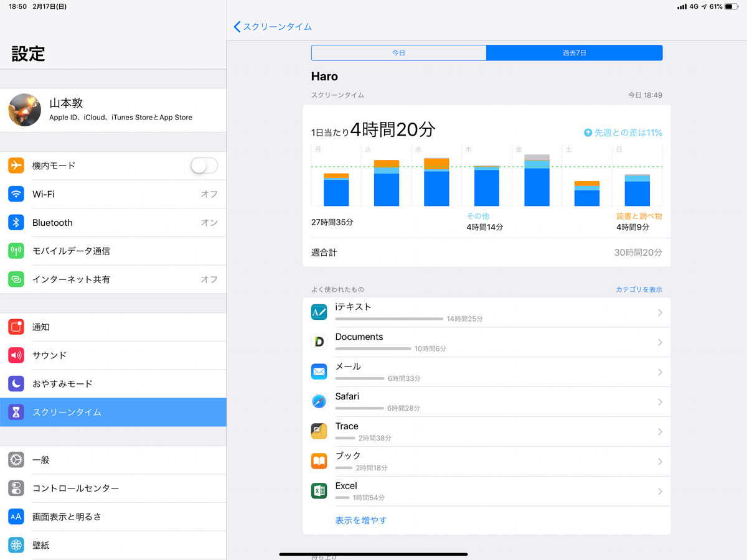Open 画面表示と明るさ settings row
The width and height of the screenshot is (747, 560).
[x=113, y=516]
